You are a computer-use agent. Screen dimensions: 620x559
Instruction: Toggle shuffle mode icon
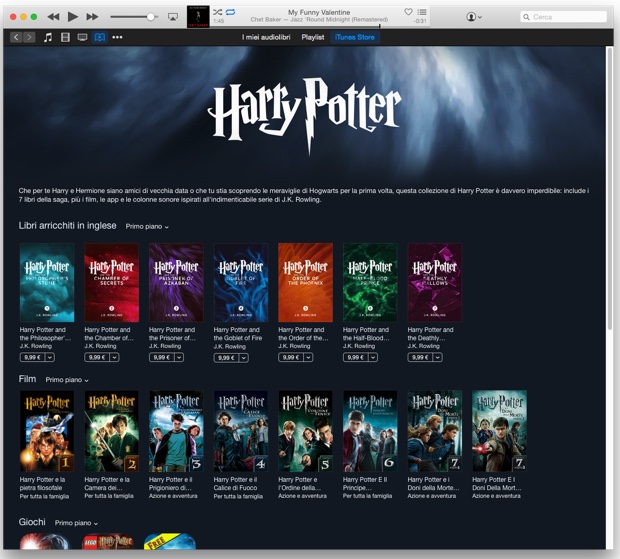tap(217, 12)
